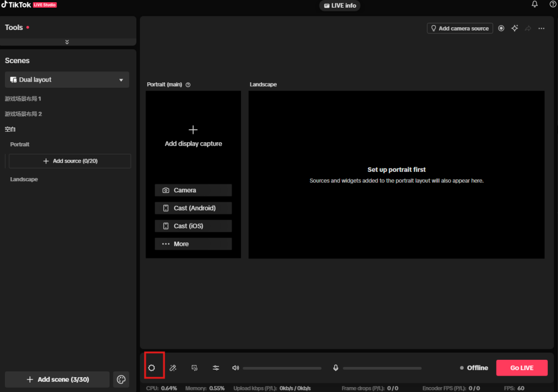Choose Cast (Android) source option

pyautogui.click(x=193, y=208)
